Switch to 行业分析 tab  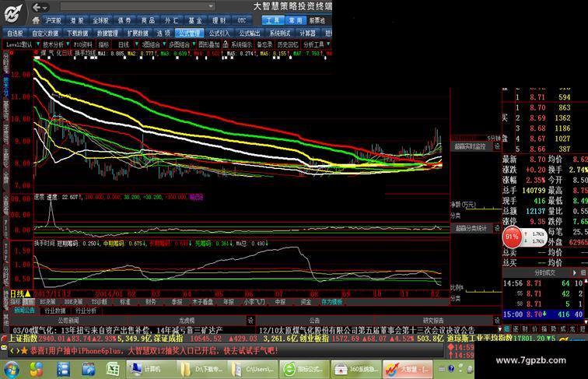point(86,311)
